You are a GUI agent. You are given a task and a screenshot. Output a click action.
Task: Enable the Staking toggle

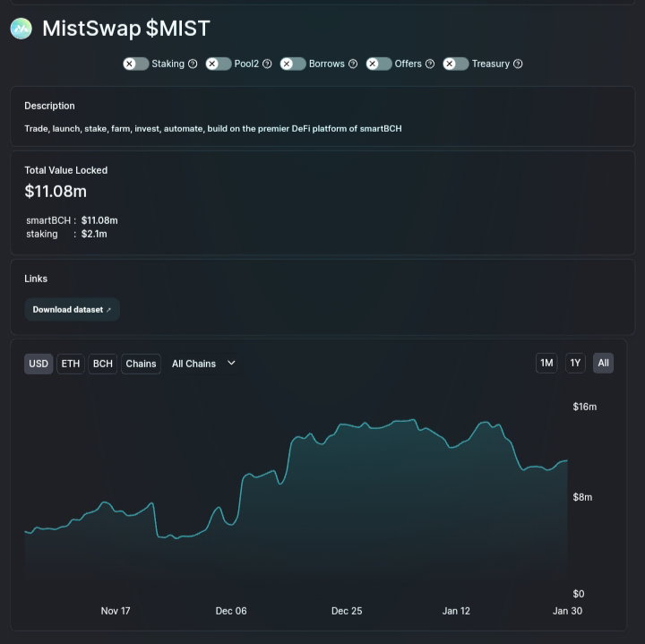tap(136, 64)
